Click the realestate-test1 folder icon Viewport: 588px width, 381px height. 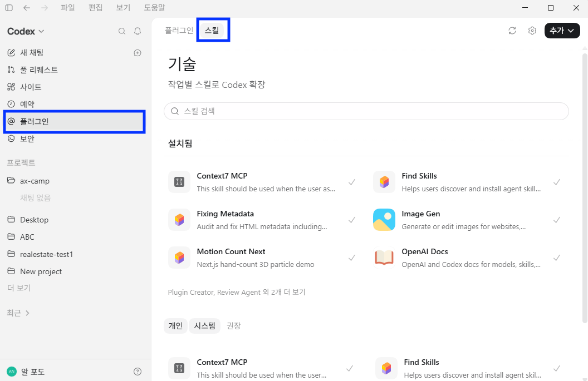pos(11,254)
